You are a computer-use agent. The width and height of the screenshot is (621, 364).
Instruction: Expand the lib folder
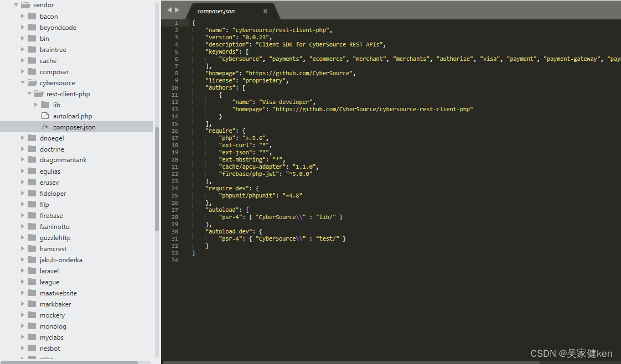(37, 105)
